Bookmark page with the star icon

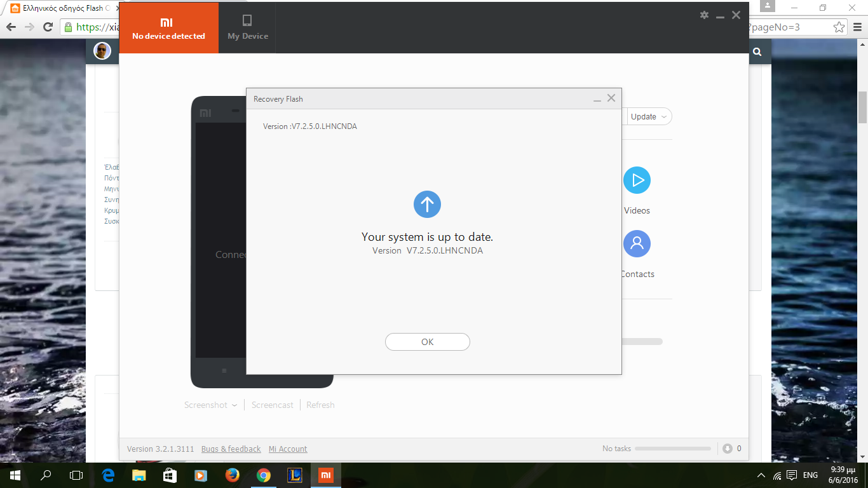click(x=839, y=27)
